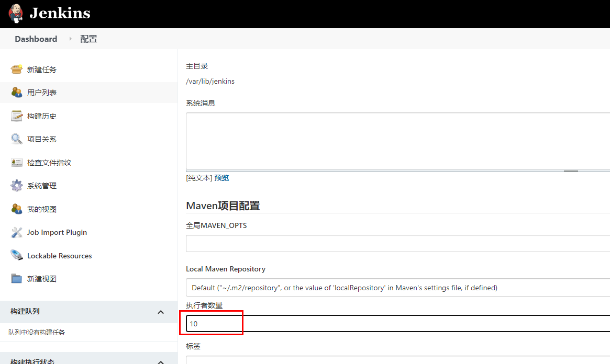Open Lockable Resources link
This screenshot has height=364, width=610.
(60, 256)
